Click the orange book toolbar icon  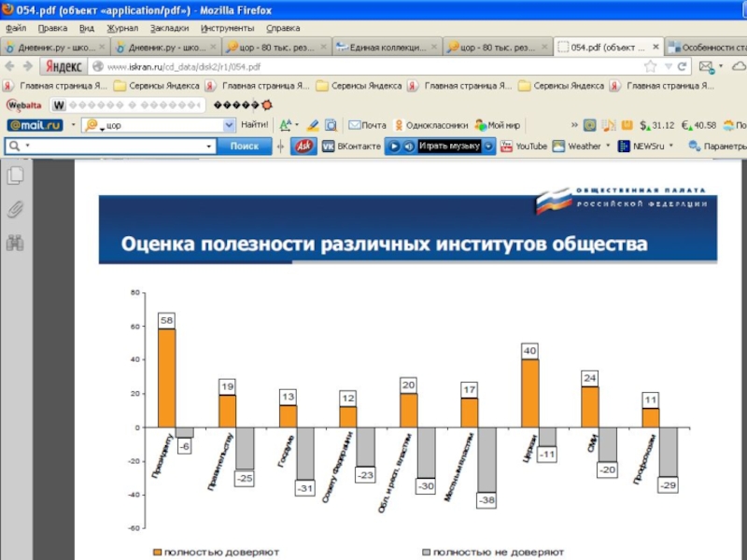point(627,125)
